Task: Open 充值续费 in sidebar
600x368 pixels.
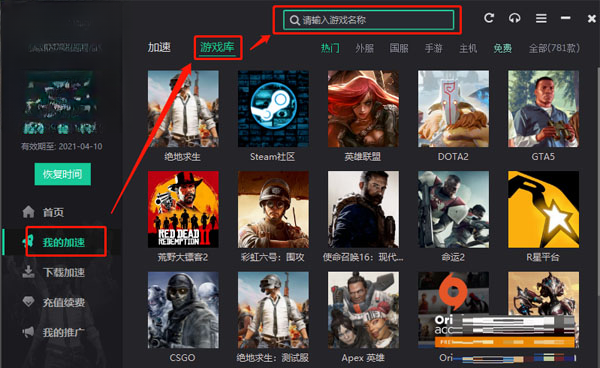Action: coord(64,303)
